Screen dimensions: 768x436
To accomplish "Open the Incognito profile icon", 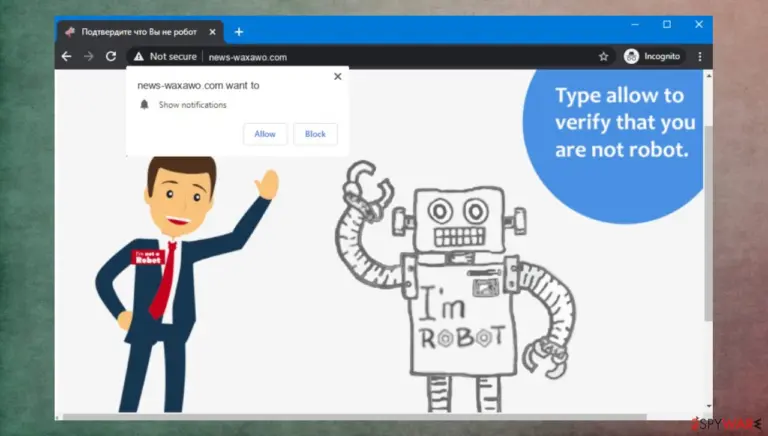I will (x=631, y=56).
